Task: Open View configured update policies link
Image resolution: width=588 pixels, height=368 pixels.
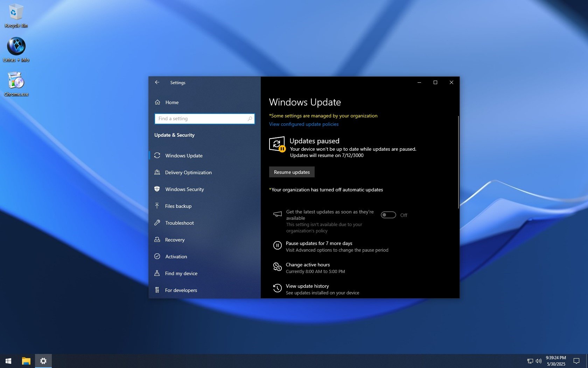Action: tap(303, 124)
